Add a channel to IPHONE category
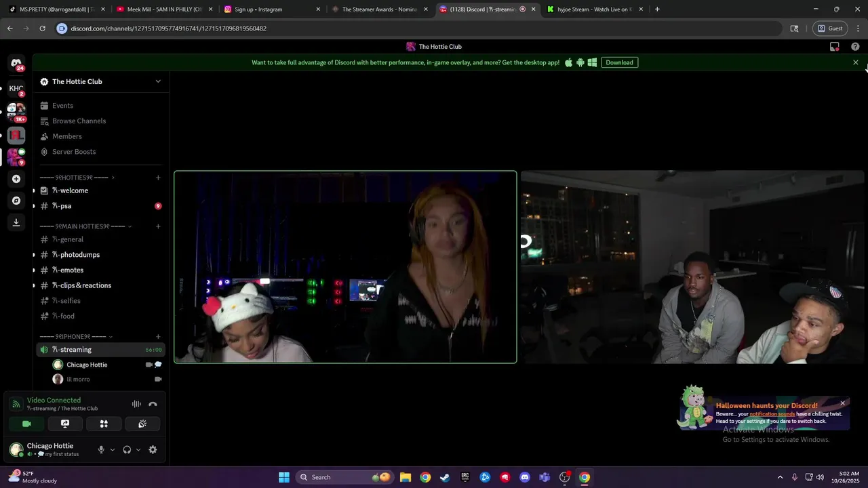The width and height of the screenshot is (868, 488). point(158,337)
